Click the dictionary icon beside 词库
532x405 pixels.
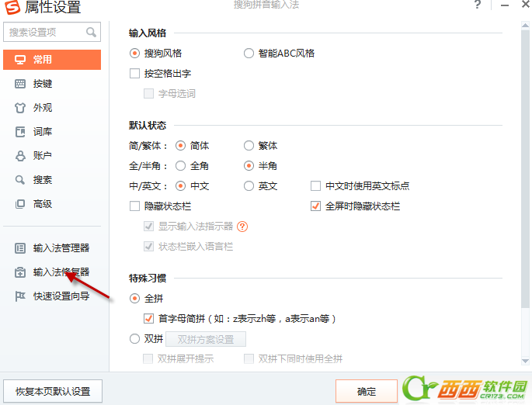point(20,132)
